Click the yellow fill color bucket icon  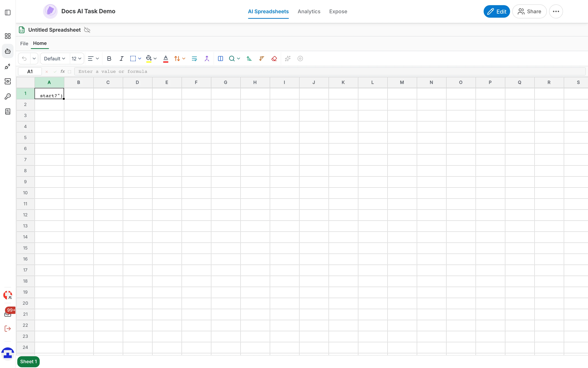click(149, 59)
